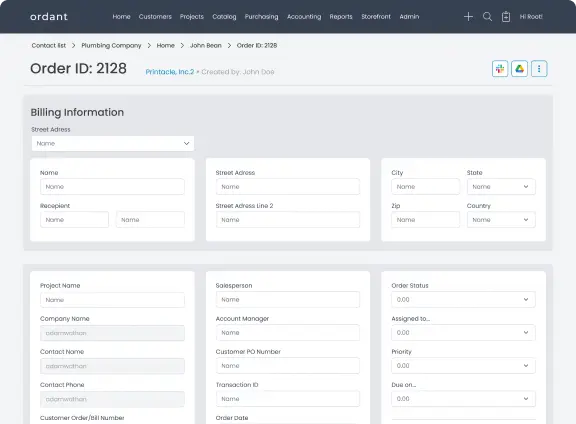Open the Priority dropdown

click(x=463, y=366)
